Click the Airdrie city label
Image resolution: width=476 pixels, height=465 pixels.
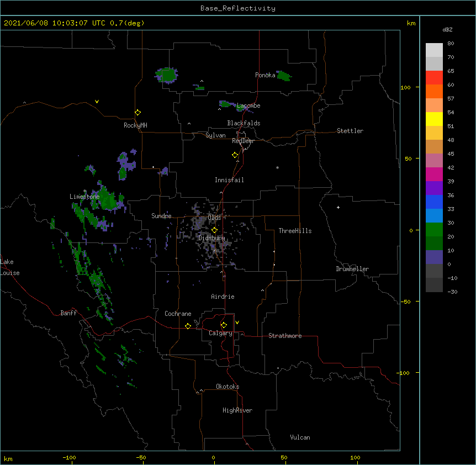[223, 297]
